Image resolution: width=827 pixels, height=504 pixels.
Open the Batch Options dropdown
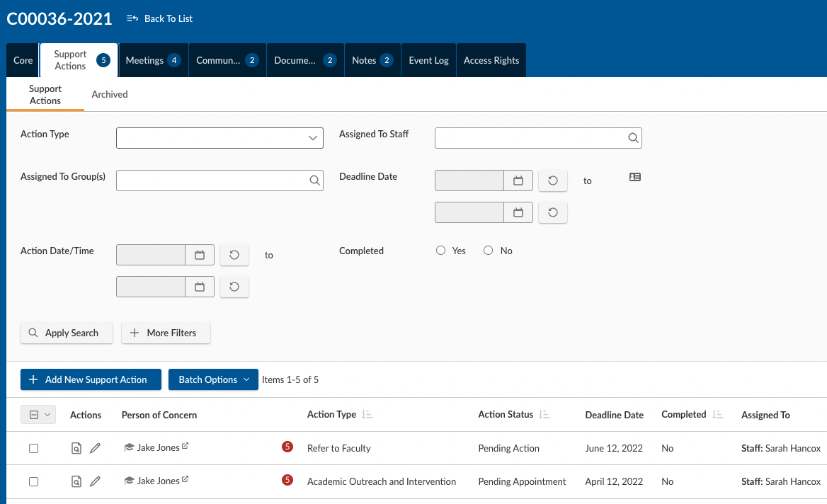click(x=213, y=379)
